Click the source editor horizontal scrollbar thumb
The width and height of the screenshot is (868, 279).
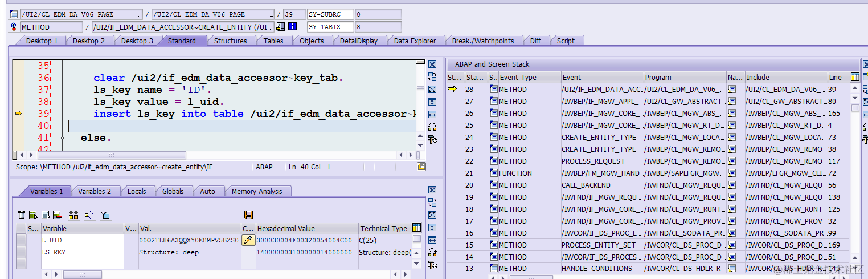click(112, 155)
